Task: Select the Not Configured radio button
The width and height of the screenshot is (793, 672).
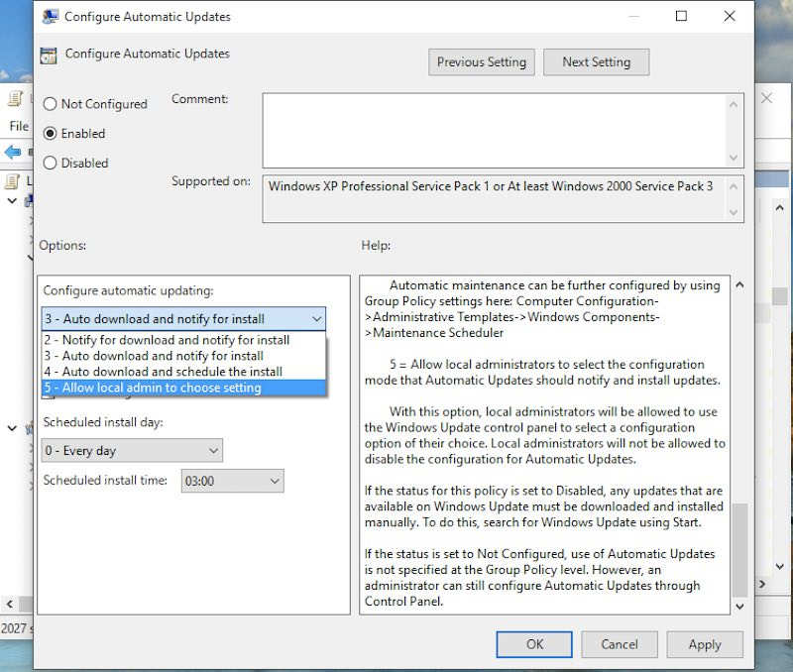Action: [x=49, y=103]
